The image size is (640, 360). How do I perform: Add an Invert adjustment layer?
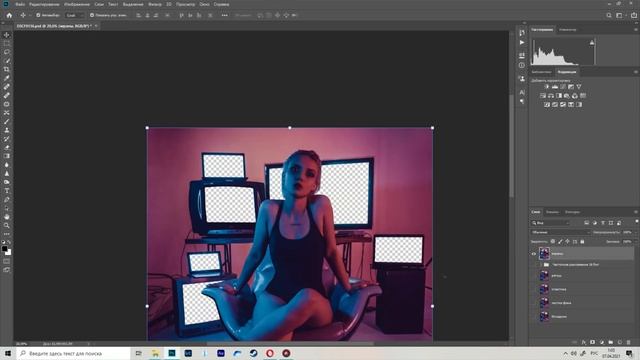tap(547, 104)
